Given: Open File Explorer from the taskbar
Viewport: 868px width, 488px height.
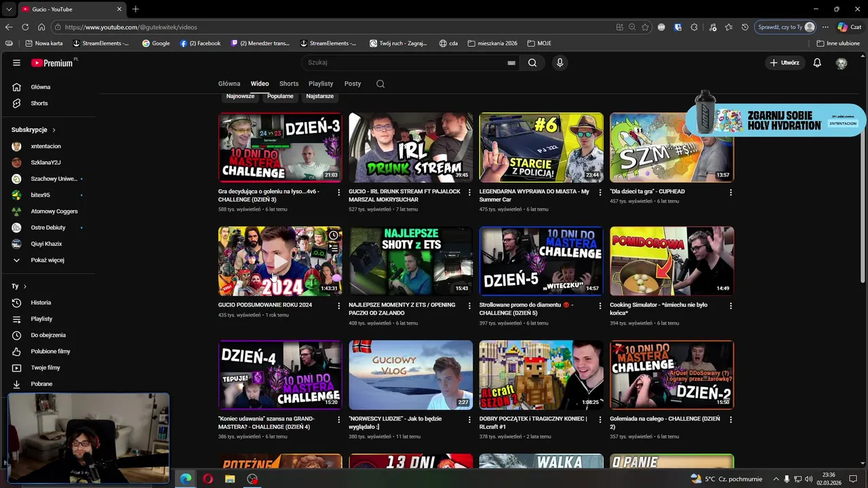Looking at the screenshot, I should pyautogui.click(x=230, y=479).
